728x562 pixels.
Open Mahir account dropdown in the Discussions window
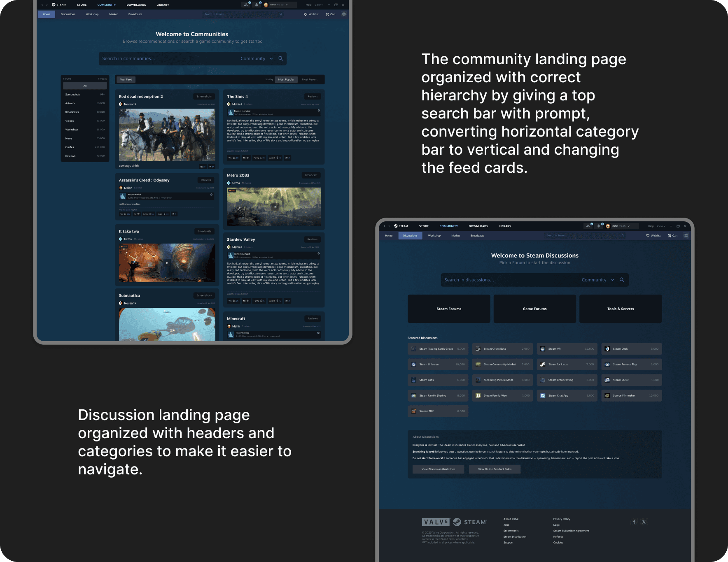[x=621, y=226]
